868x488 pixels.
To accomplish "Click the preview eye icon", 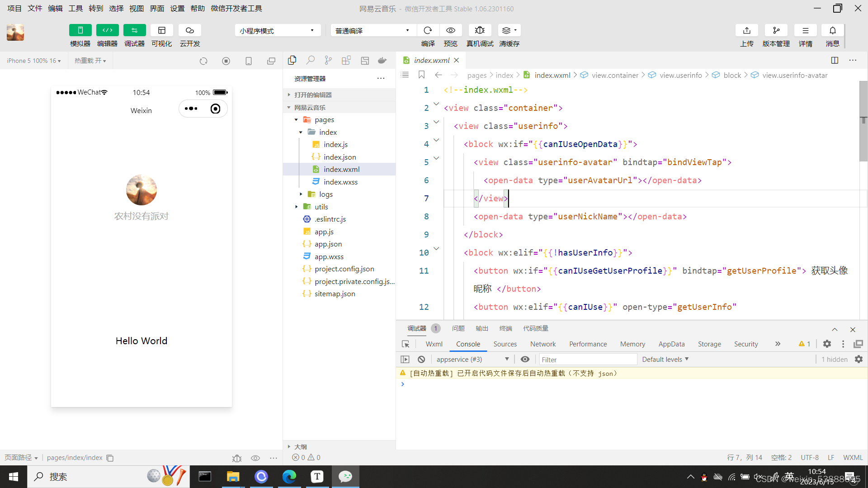I will point(450,30).
